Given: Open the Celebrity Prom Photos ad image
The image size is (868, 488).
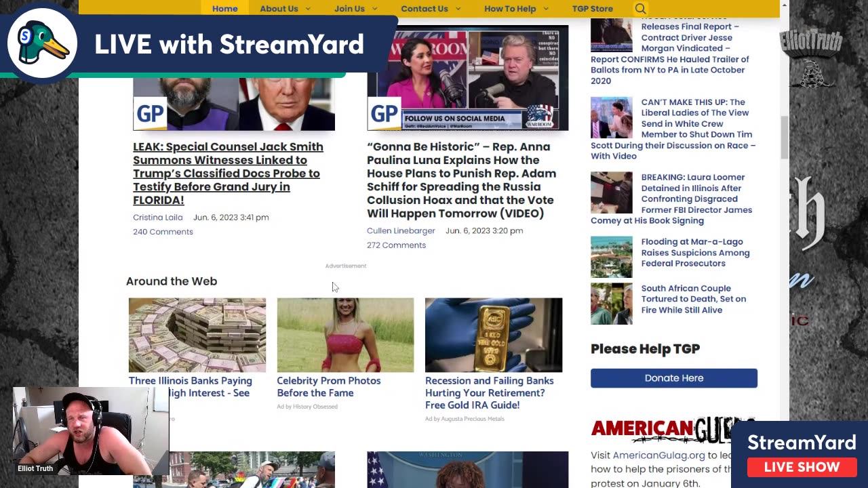Looking at the screenshot, I should click(345, 335).
